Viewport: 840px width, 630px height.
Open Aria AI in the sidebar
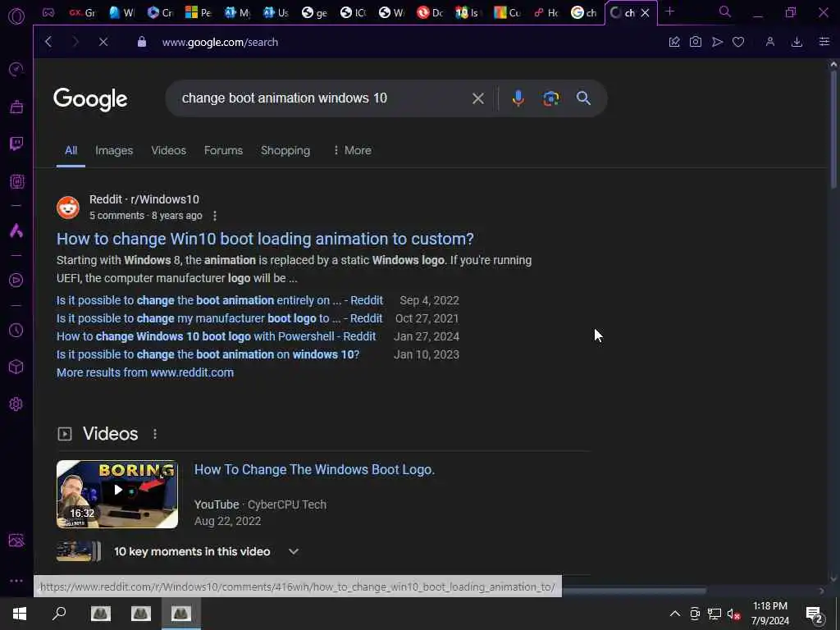tap(16, 231)
